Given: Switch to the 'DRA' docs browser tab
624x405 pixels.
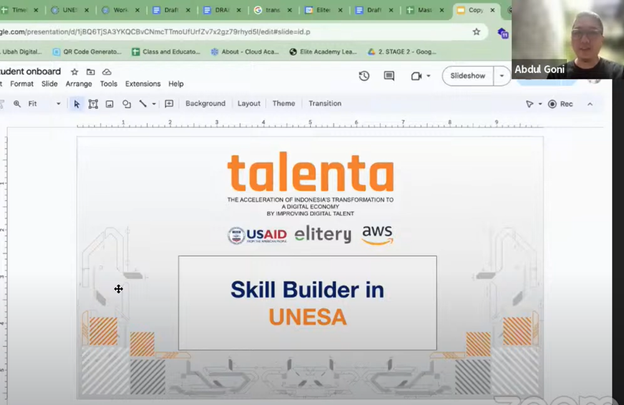Looking at the screenshot, I should pyautogui.click(x=222, y=10).
